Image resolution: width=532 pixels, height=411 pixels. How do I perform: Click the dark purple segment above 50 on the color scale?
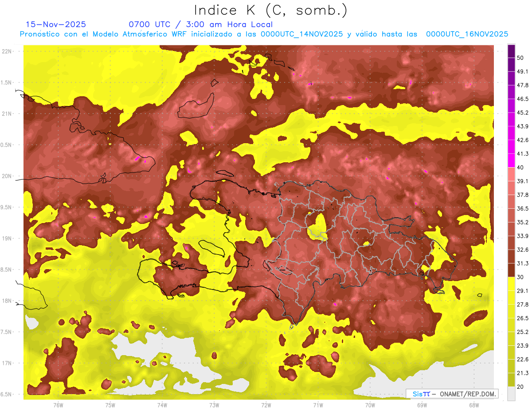click(512, 51)
